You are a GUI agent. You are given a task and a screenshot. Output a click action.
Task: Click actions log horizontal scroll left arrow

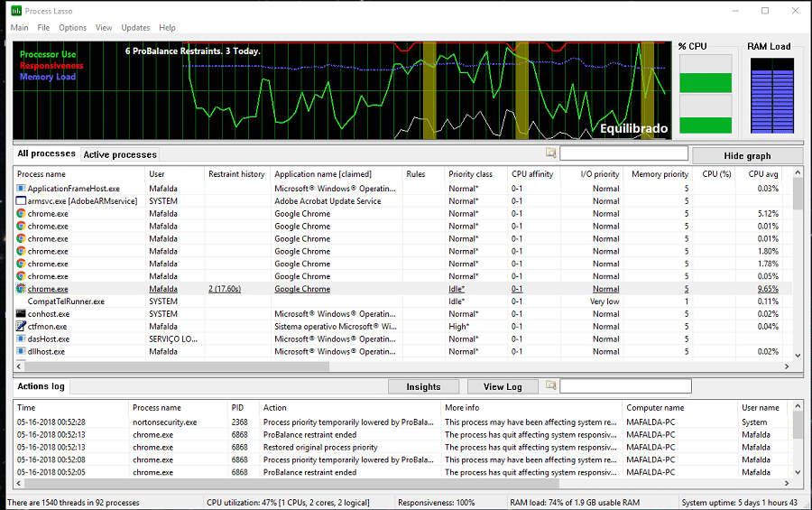19,483
